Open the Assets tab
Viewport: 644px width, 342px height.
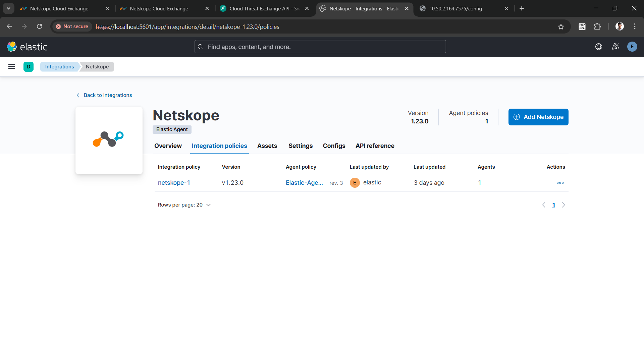coord(267,146)
